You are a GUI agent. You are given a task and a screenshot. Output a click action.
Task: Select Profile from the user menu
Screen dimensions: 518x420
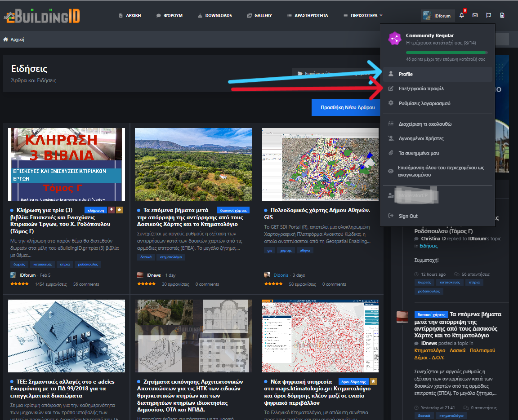coord(406,74)
